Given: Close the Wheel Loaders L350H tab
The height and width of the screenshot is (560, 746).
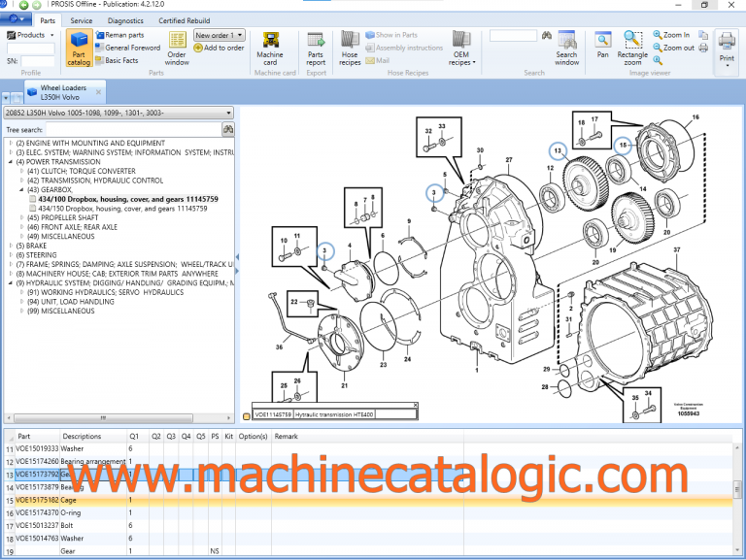Looking at the screenshot, I should 98,92.
